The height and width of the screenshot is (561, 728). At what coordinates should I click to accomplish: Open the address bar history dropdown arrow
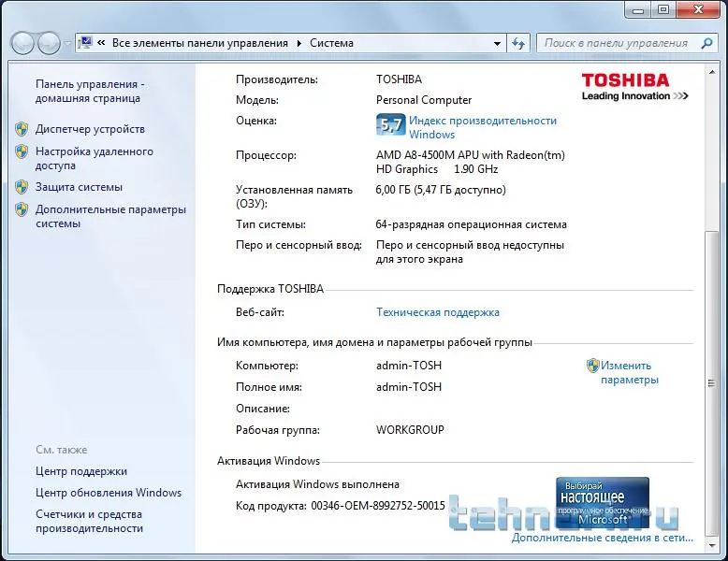[497, 44]
